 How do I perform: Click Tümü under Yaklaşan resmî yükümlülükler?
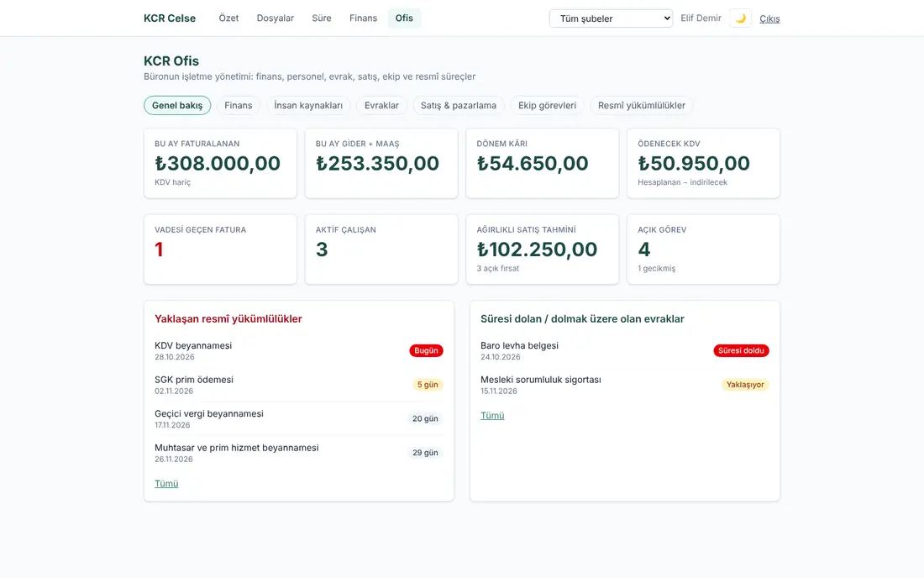(x=166, y=484)
